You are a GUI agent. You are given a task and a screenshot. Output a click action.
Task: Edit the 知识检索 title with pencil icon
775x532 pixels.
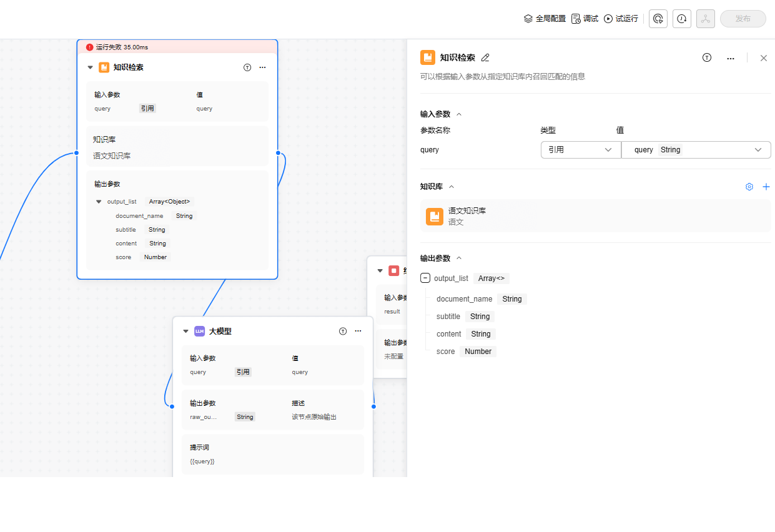[485, 57]
